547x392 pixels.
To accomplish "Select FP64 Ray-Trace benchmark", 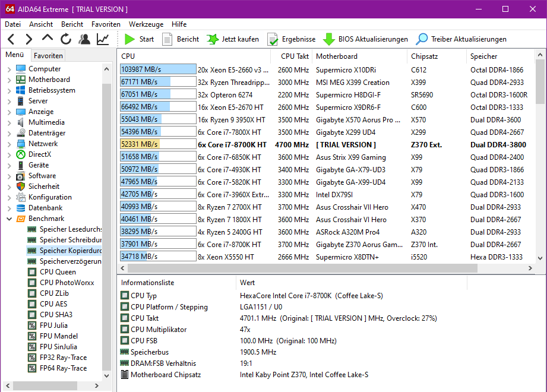I will point(63,368).
